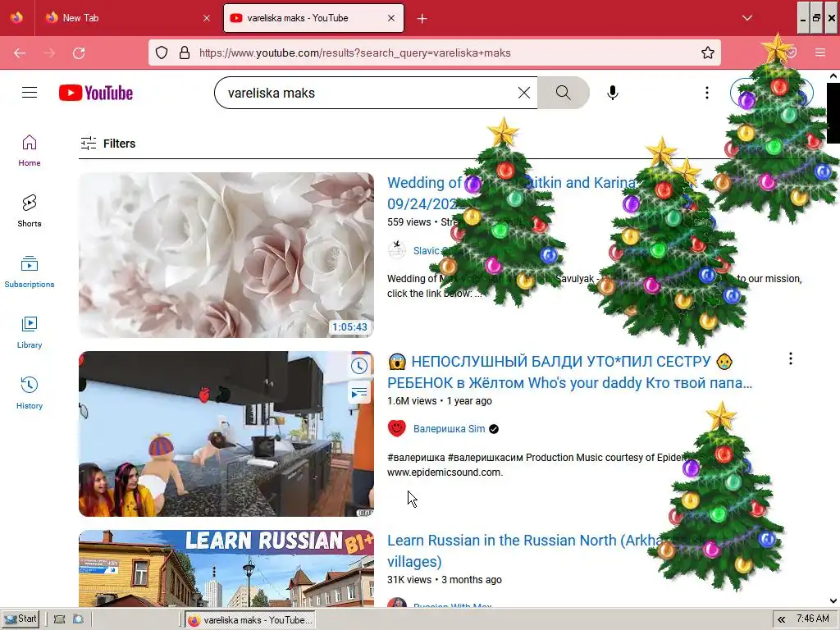Screen dimensions: 840x630
Task: Focus the browser URL address bar
Action: (434, 52)
